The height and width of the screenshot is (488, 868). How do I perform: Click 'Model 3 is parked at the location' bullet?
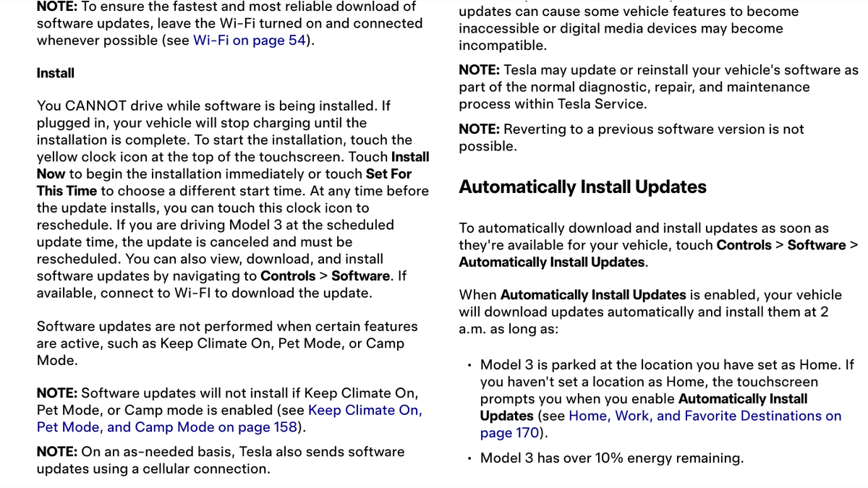click(x=668, y=399)
